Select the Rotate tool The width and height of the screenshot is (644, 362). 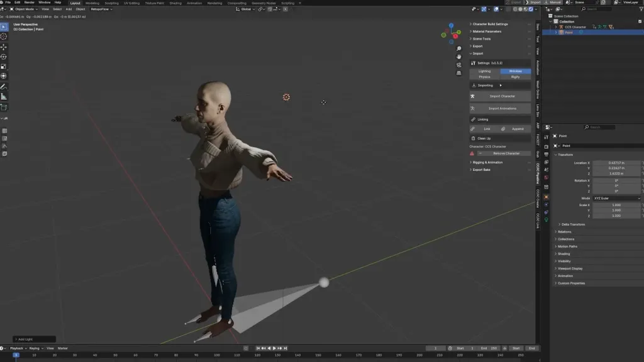[4, 57]
